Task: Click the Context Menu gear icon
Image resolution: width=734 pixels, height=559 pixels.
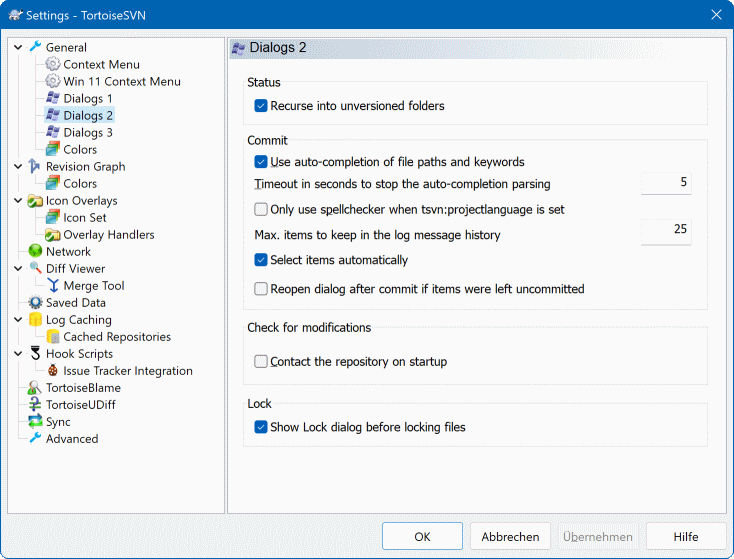Action: (x=52, y=64)
